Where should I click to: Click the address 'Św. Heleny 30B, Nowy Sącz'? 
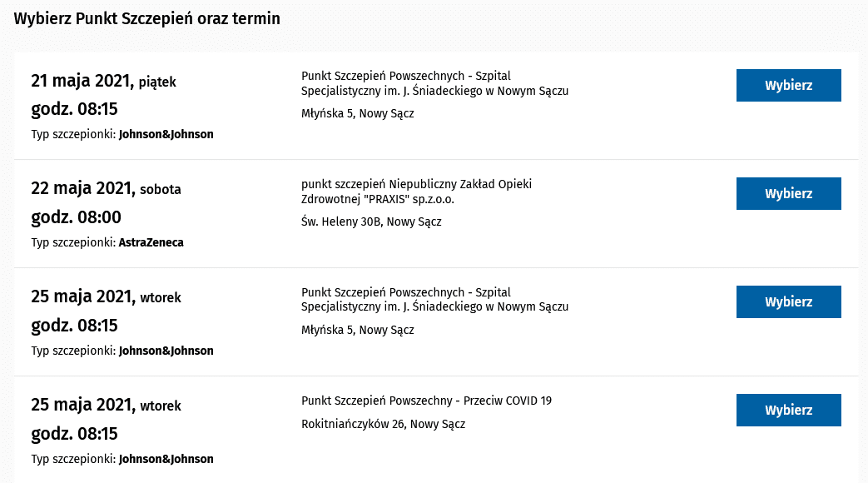coord(371,222)
